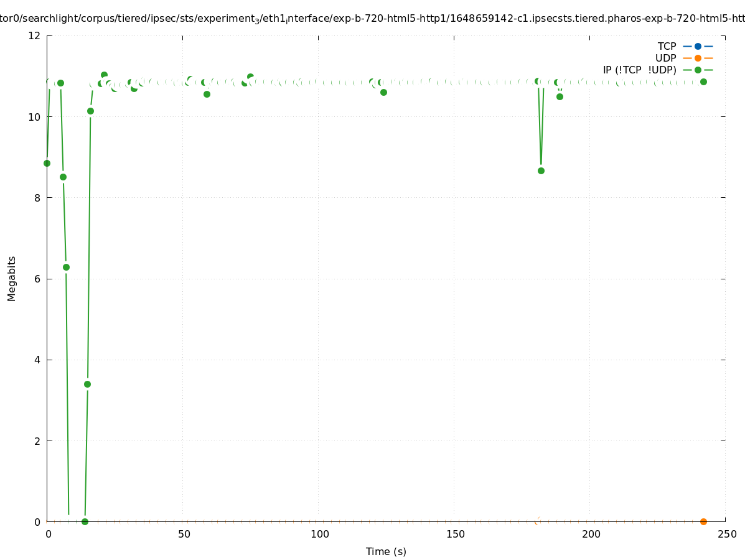
Task: Click the chart title file path text
Action: 372,19
